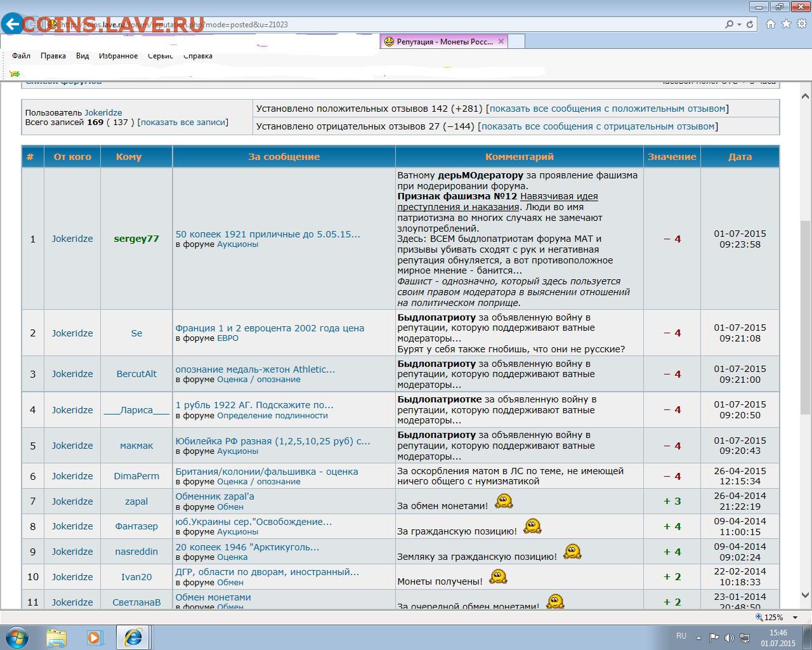This screenshot has width=812, height=650.
Task: Open Favorites with the star icon
Action: tap(786, 24)
